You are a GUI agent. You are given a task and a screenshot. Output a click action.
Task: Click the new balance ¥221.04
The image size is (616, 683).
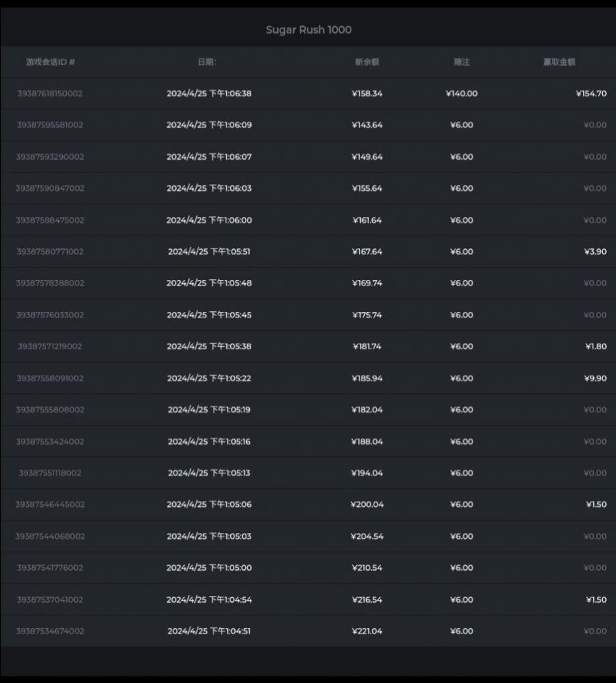pyautogui.click(x=367, y=631)
